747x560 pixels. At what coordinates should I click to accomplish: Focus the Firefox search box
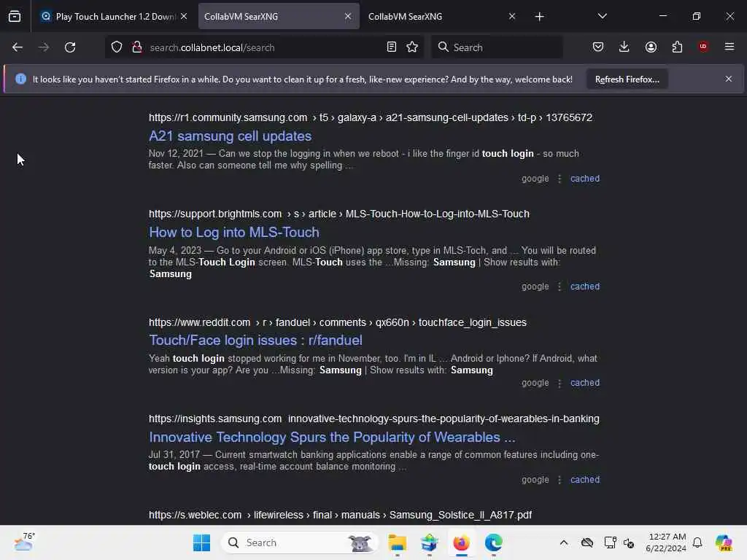(x=497, y=47)
